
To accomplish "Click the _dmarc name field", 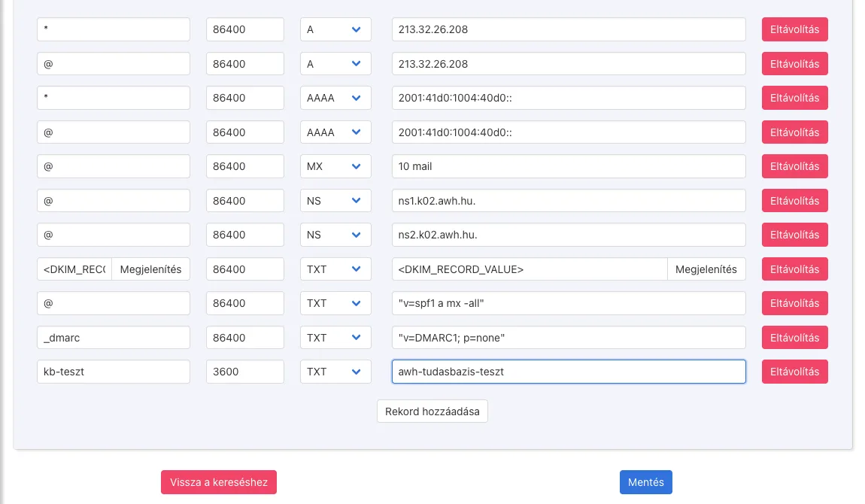I will tap(113, 338).
